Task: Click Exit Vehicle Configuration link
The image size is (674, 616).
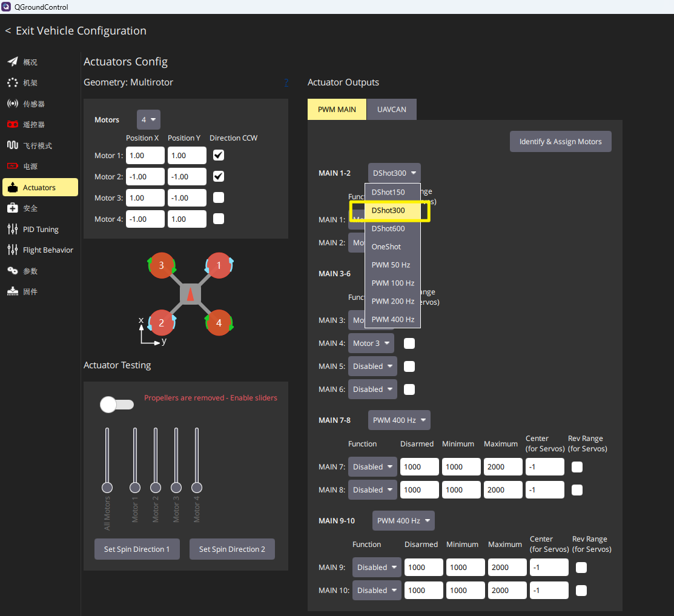Action: 81,31
